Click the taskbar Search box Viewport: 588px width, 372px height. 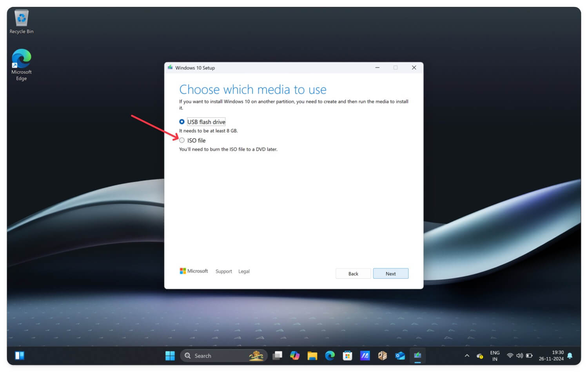pyautogui.click(x=224, y=356)
